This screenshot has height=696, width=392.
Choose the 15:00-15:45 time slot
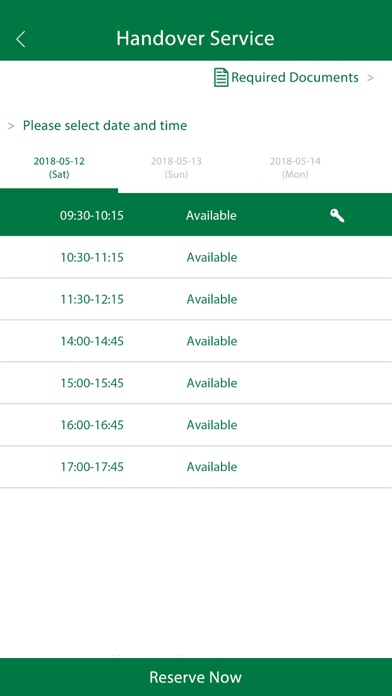(x=196, y=383)
